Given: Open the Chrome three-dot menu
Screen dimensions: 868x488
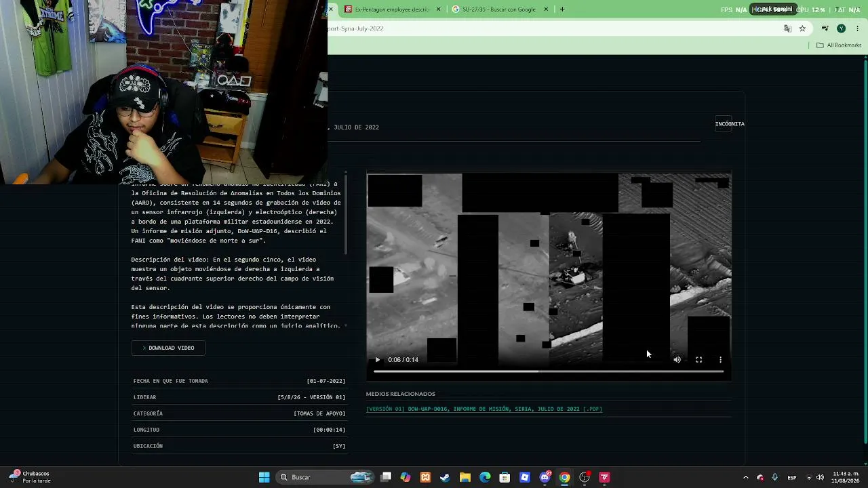Looking at the screenshot, I should click(x=857, y=28).
